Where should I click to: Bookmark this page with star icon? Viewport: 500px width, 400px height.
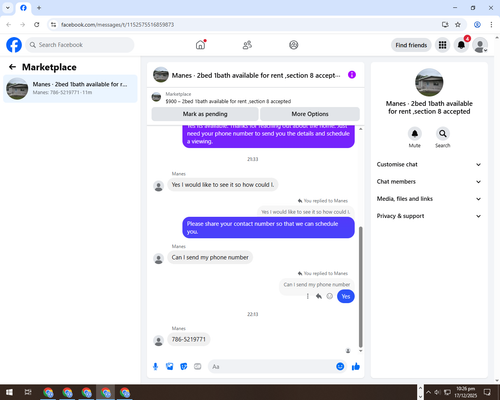click(x=458, y=25)
